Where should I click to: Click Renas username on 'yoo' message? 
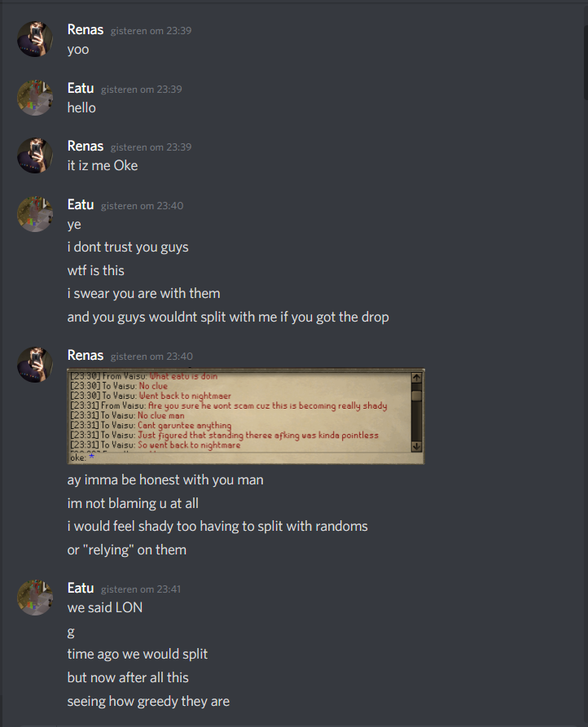point(86,29)
